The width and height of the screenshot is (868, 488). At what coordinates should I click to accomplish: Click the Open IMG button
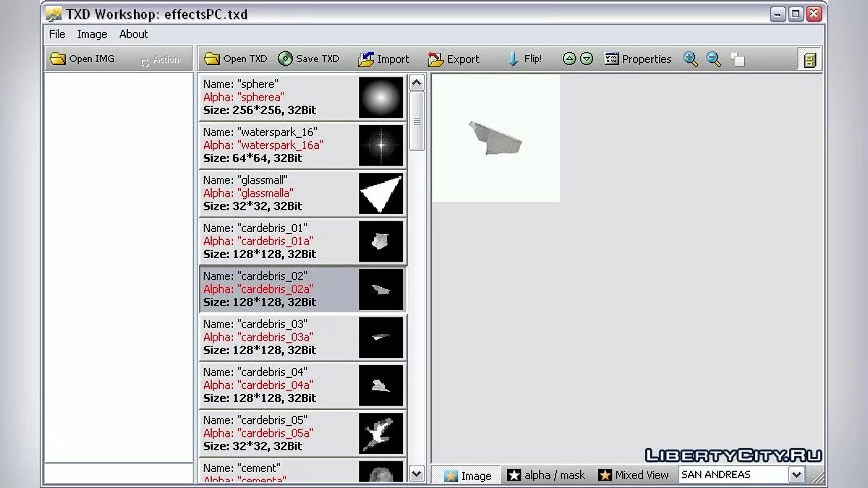[82, 59]
